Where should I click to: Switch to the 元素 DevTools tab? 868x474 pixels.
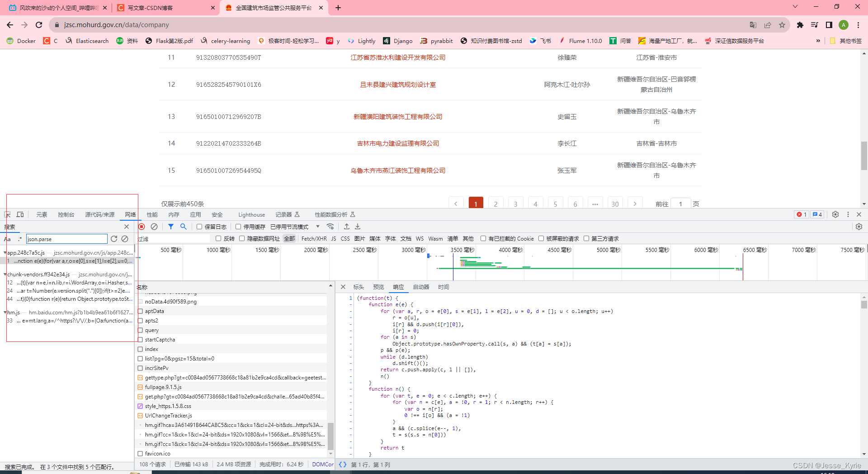pos(42,214)
